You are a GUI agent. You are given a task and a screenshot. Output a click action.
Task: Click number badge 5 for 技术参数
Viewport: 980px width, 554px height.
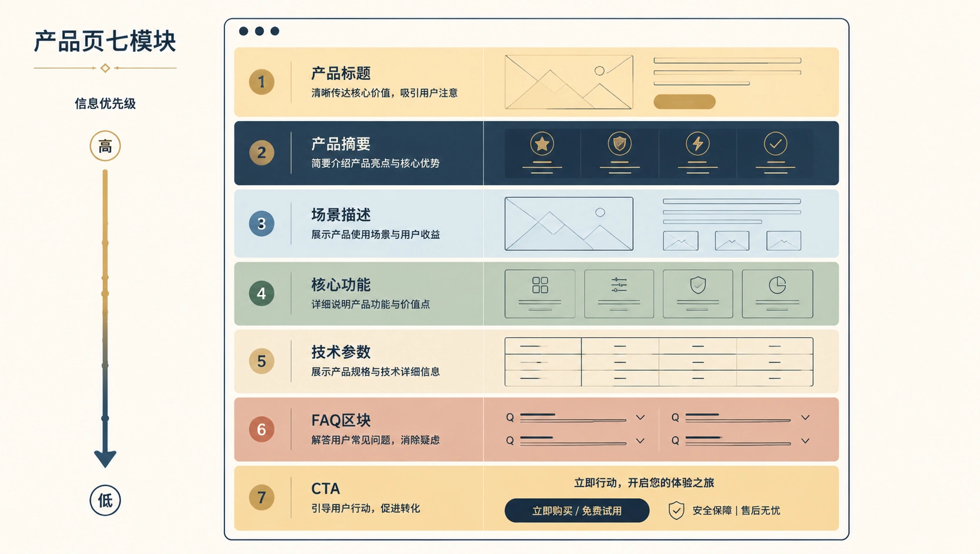(261, 361)
